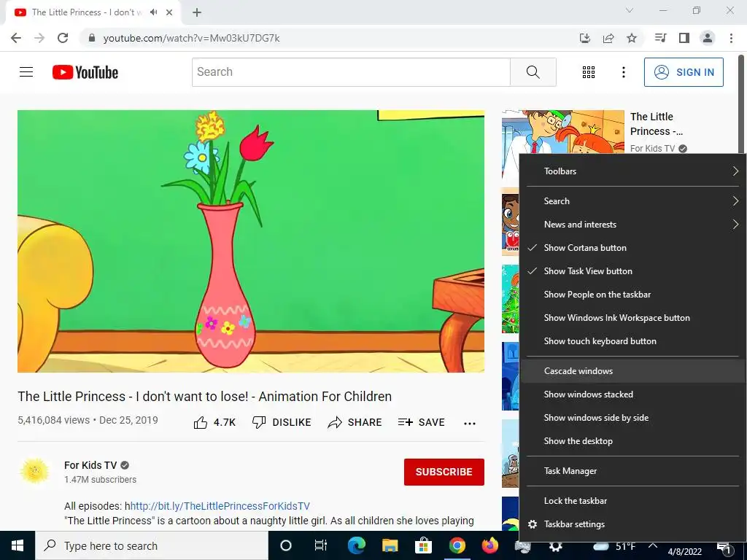
Task: Go back with Chrome back arrow
Action: [x=16, y=38]
